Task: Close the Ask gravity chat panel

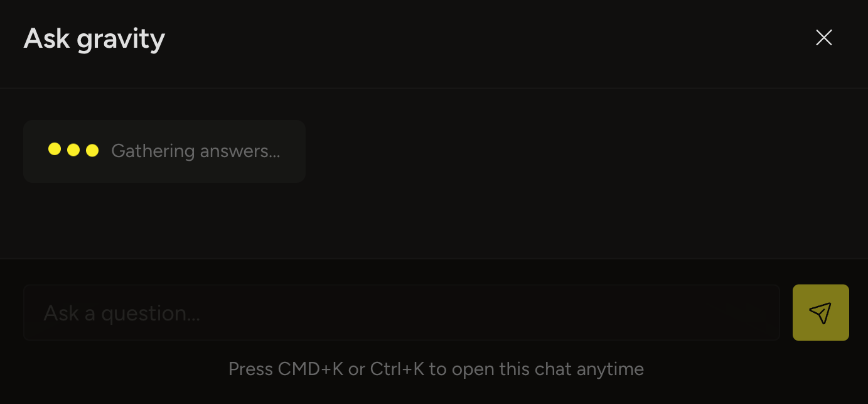Action: point(823,38)
